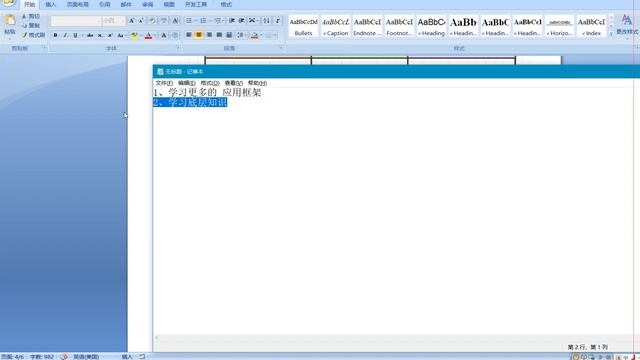Image resolution: width=640 pixels, height=360 pixels.
Task: Click the Character Shading icon
Action: [x=164, y=36]
